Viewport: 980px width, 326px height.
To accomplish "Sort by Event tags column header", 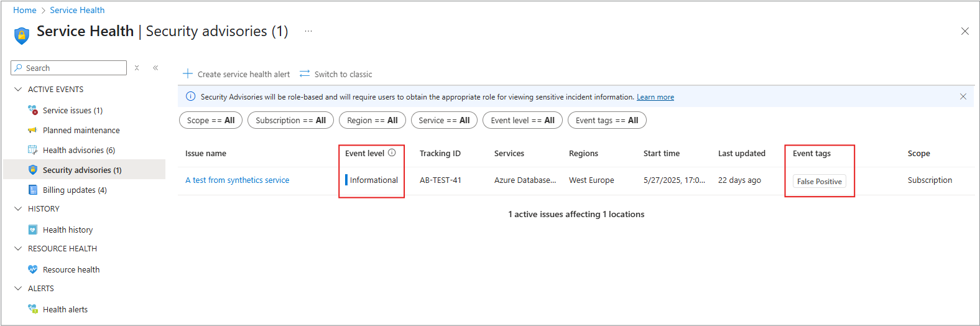I will point(811,153).
